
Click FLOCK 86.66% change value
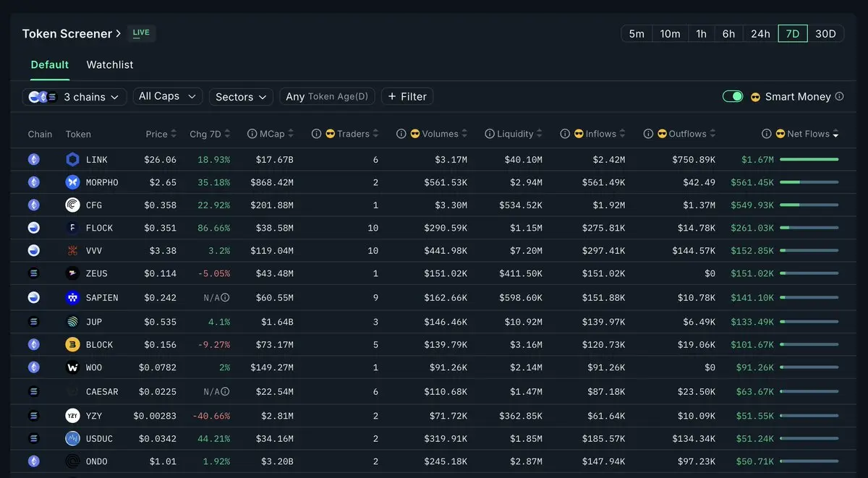pos(214,228)
